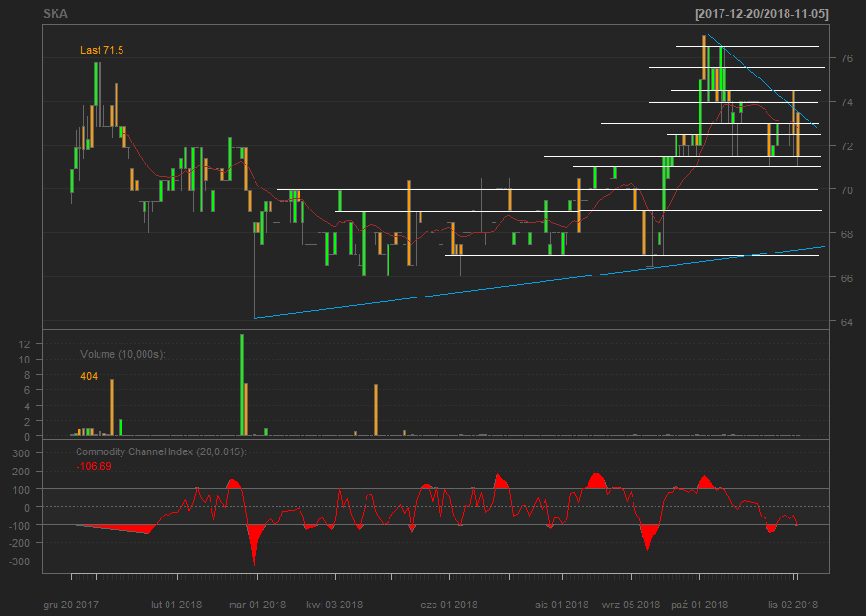Click CCI axis label -100
This screenshot has height=616, width=866.
(x=19, y=525)
